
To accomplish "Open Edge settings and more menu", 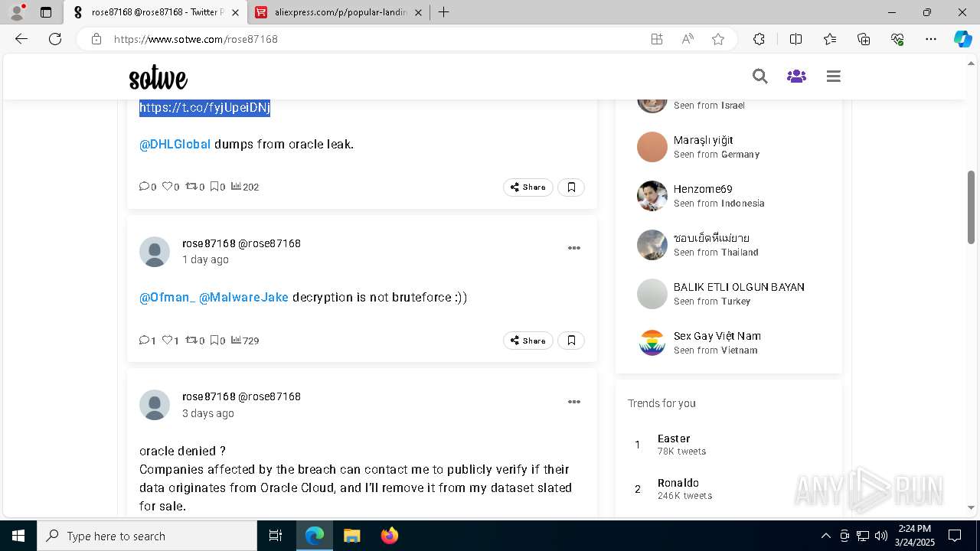I will 931,39.
